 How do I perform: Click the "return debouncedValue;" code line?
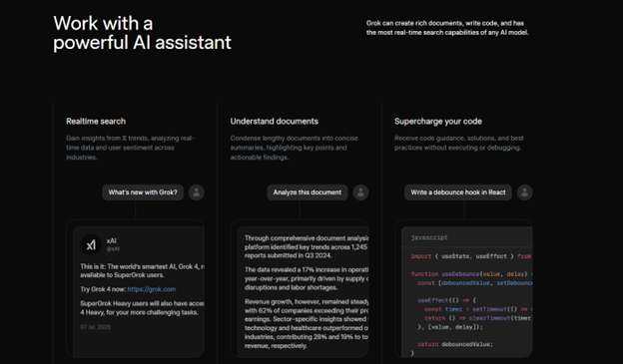tap(455, 344)
